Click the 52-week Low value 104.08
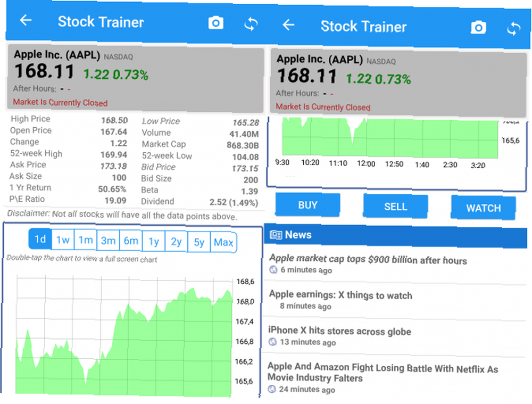532x404 pixels. [245, 157]
